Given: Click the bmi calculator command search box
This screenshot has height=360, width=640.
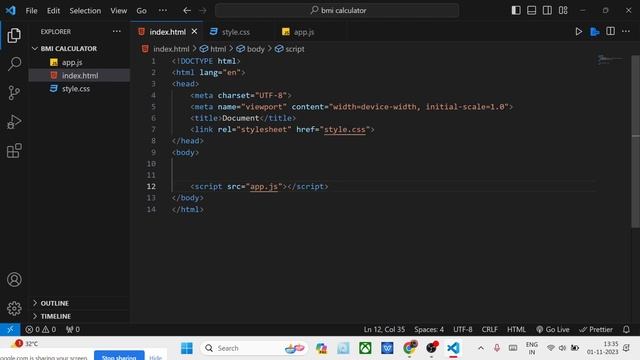Looking at the screenshot, I should (x=337, y=11).
